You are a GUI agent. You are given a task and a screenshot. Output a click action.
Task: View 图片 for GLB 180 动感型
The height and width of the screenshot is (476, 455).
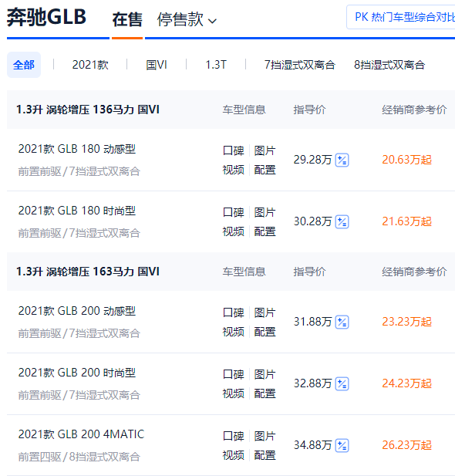265,150
